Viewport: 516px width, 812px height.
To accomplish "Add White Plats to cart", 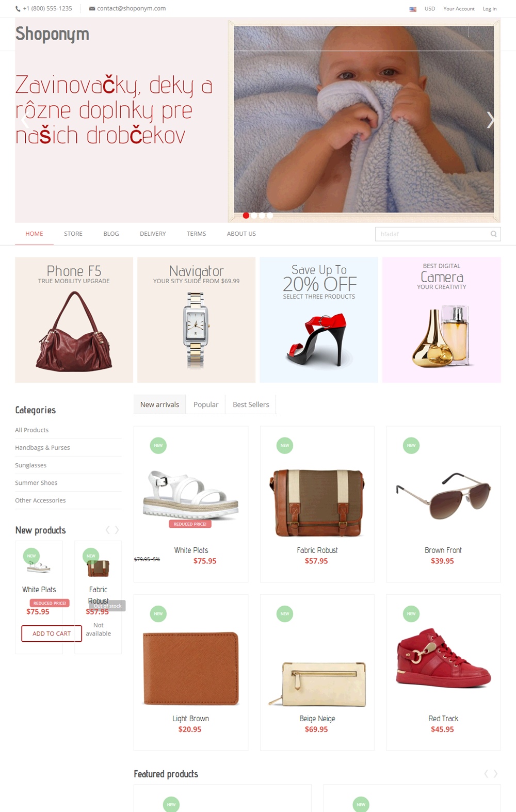I will pos(52,634).
